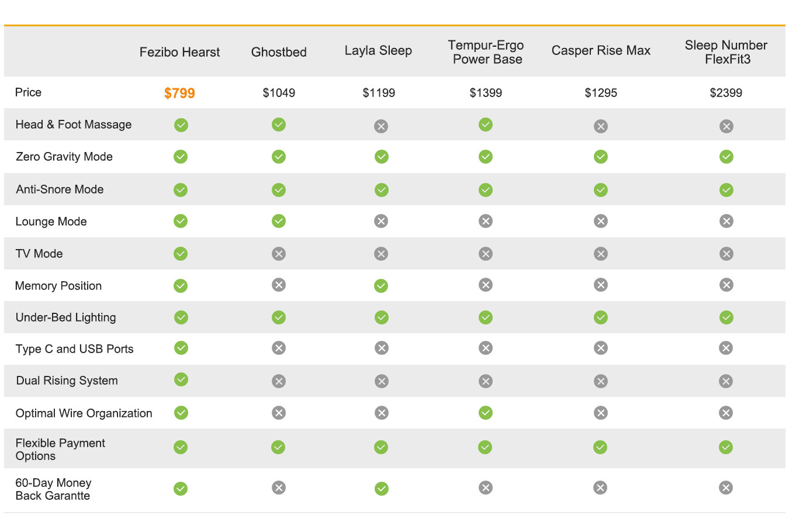This screenshot has height=532, width=789.
Task: Click Casper Rise Max Flexible Payment Options checkmark
Action: pyautogui.click(x=600, y=447)
